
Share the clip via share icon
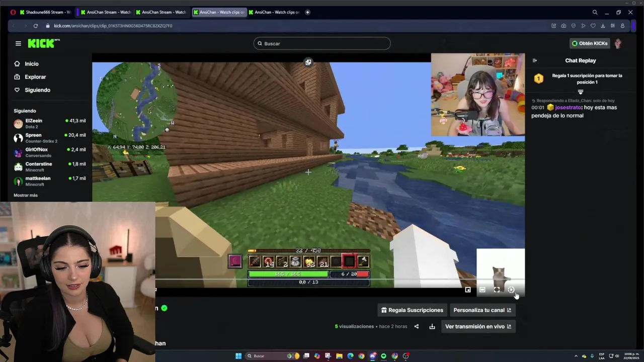point(416,326)
